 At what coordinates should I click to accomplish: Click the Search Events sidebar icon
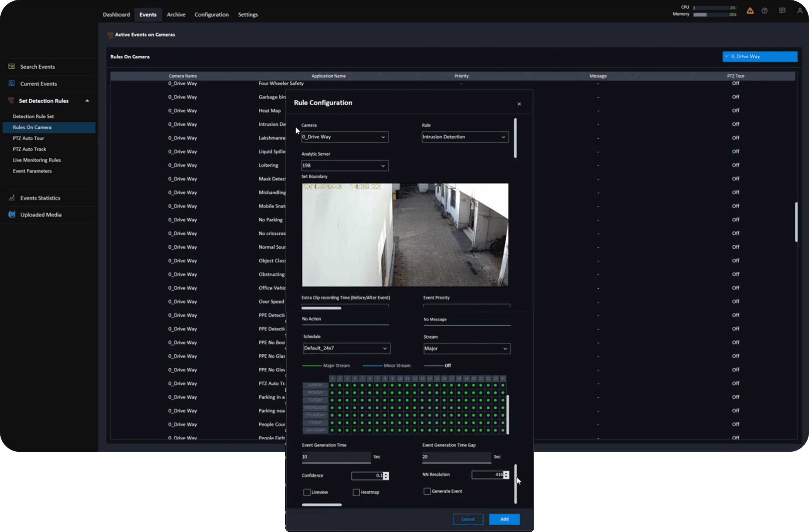12,67
